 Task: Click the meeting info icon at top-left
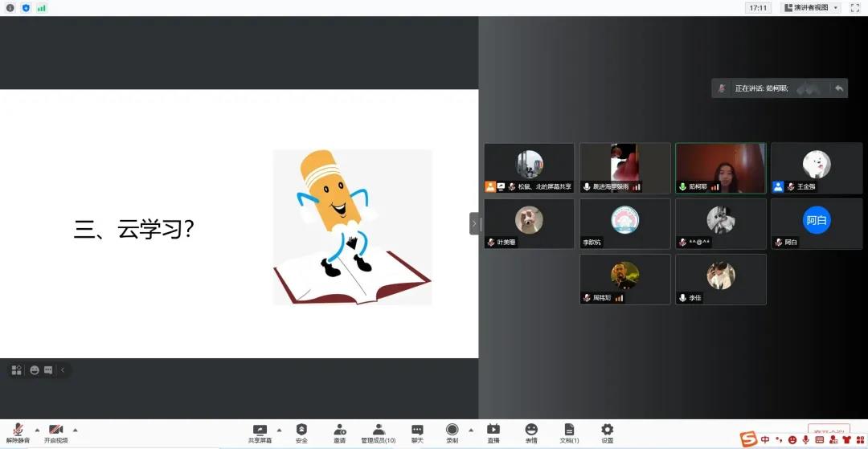click(10, 8)
